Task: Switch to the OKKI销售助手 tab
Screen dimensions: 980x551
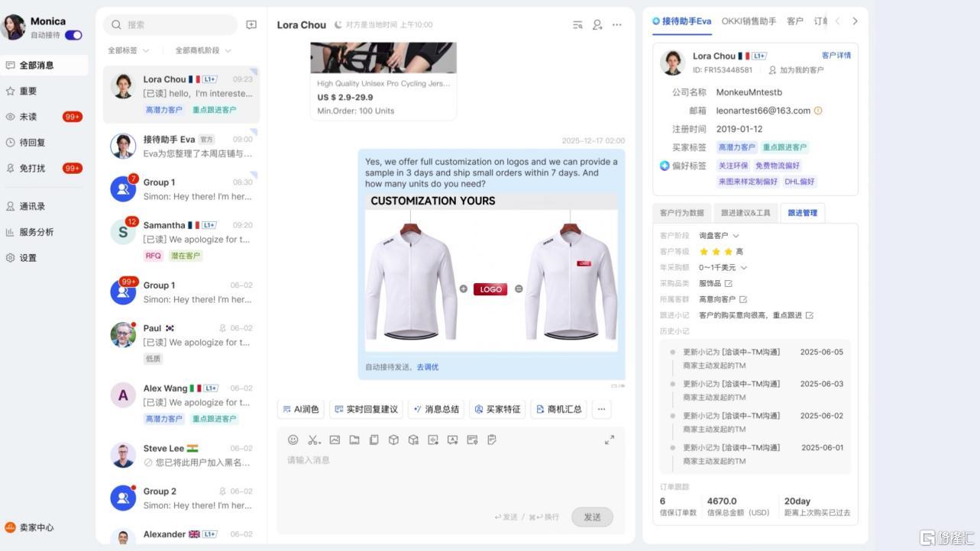Action: point(749,21)
